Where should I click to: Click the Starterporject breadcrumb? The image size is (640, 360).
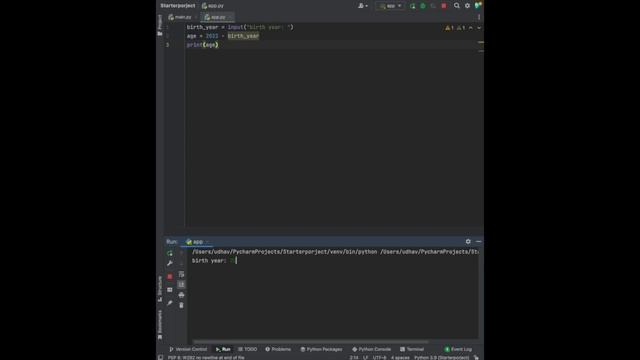pyautogui.click(x=178, y=6)
